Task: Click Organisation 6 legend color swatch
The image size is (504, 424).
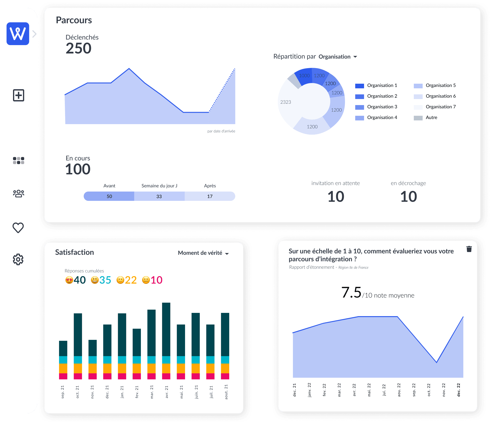Action: click(x=418, y=97)
